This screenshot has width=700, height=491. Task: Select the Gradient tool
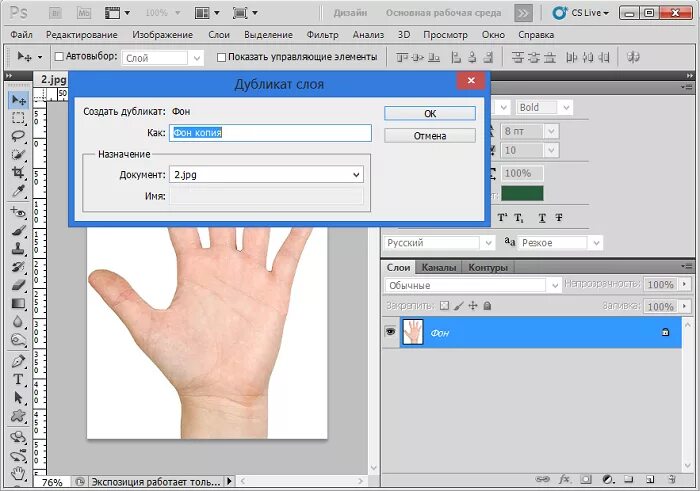(x=18, y=304)
